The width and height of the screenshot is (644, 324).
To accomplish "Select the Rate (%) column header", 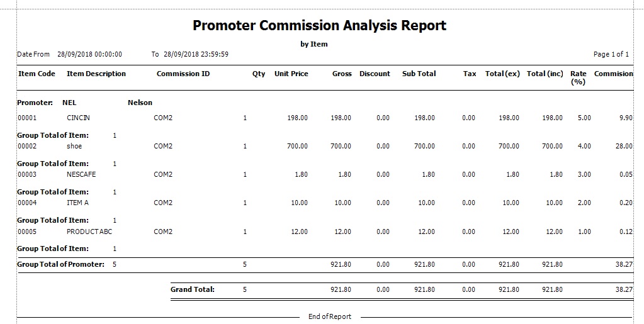I will pos(578,77).
